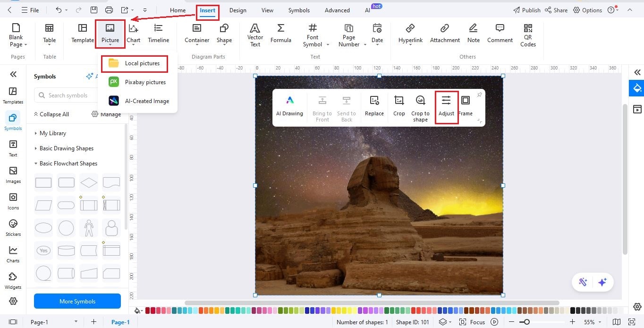Image resolution: width=644 pixels, height=328 pixels.
Task: Open the Template gallery
Action: pos(83,34)
